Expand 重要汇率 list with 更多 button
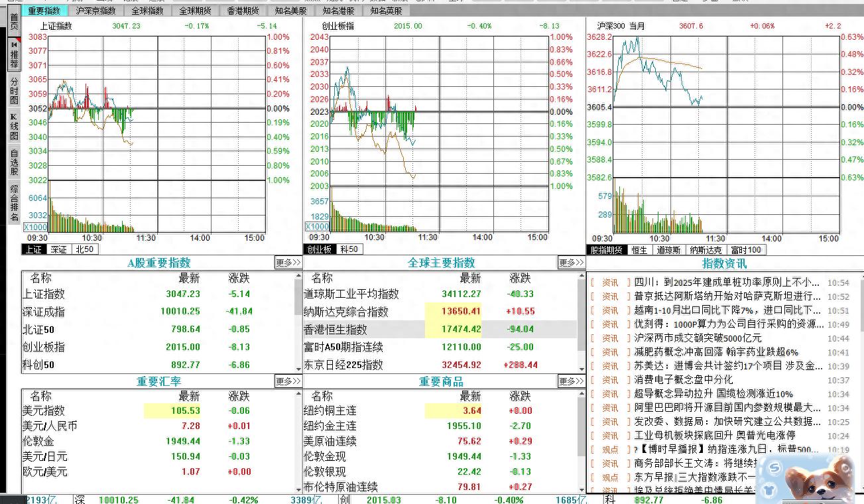This screenshot has width=864, height=504. (x=288, y=381)
